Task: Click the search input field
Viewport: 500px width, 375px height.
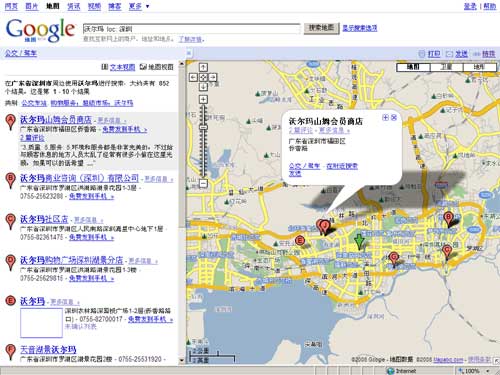Action: [191, 29]
